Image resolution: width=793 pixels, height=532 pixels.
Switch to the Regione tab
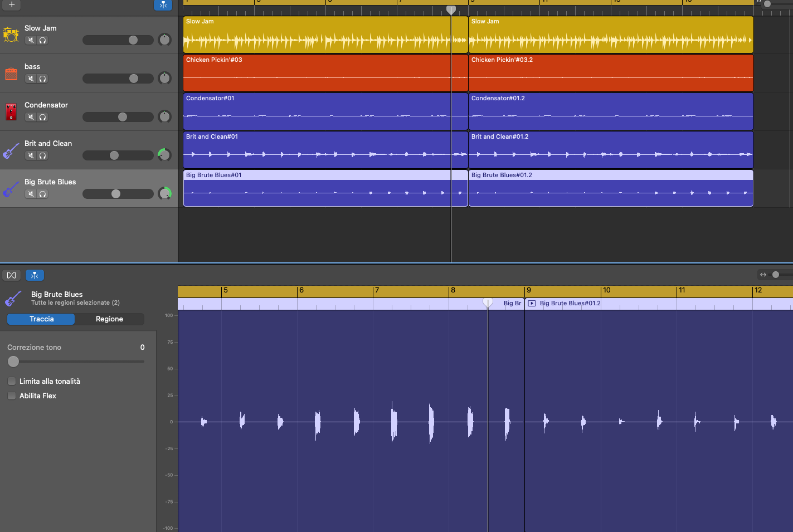[109, 319]
